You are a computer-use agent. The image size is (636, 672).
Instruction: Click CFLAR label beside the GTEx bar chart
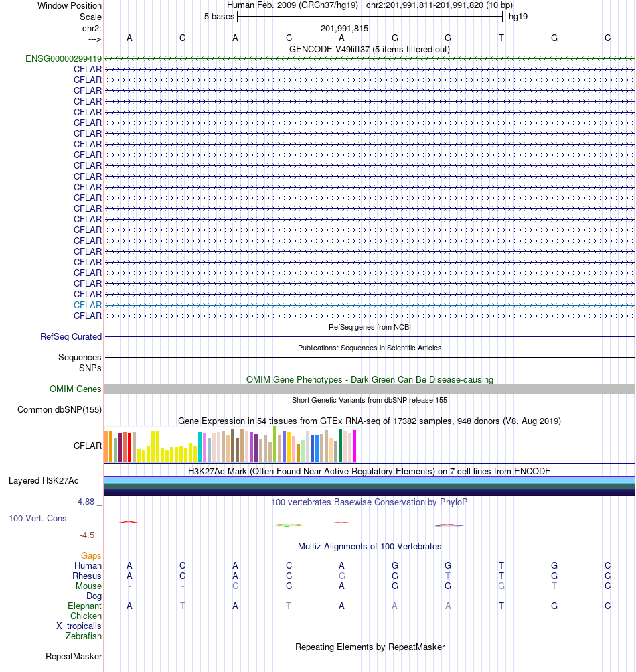click(x=88, y=446)
